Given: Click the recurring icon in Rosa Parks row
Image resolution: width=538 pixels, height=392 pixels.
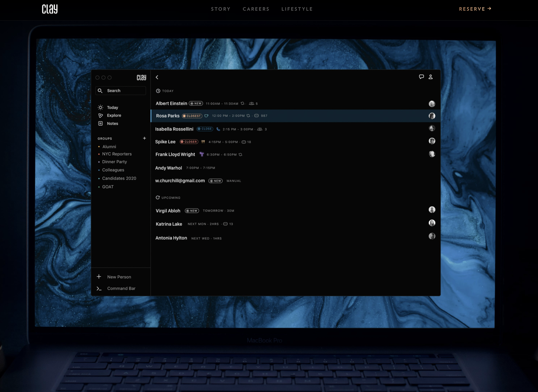Looking at the screenshot, I should pos(248,116).
